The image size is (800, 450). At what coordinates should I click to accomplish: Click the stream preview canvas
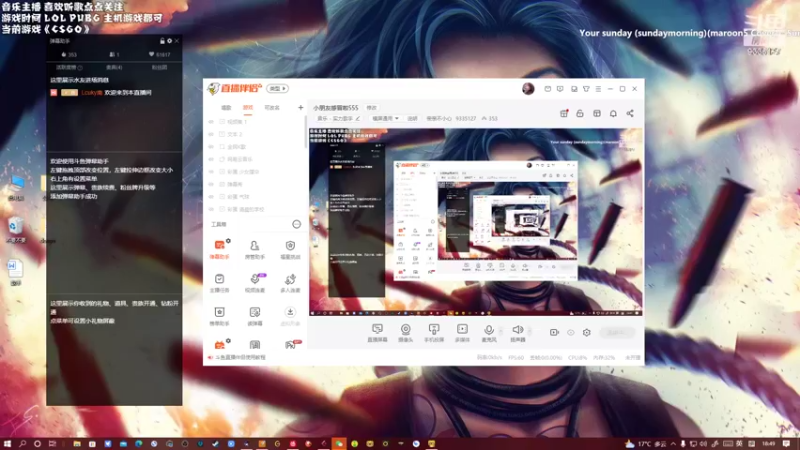pyautogui.click(x=476, y=222)
